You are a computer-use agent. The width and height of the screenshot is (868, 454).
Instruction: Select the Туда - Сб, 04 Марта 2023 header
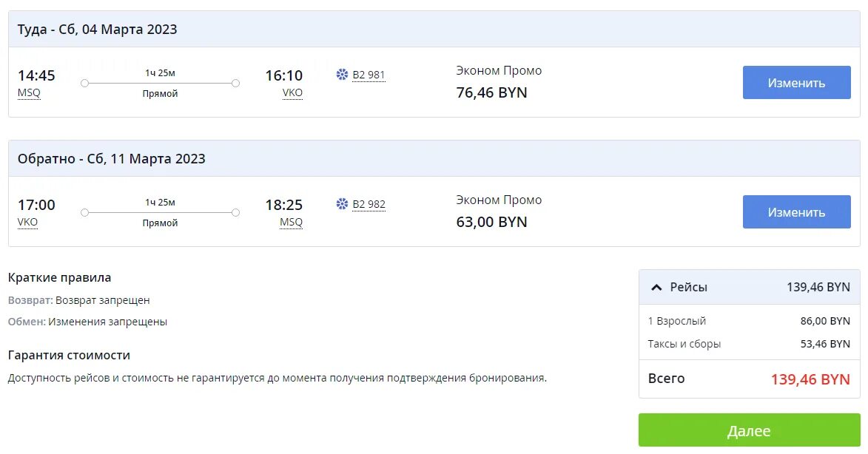pyautogui.click(x=98, y=30)
